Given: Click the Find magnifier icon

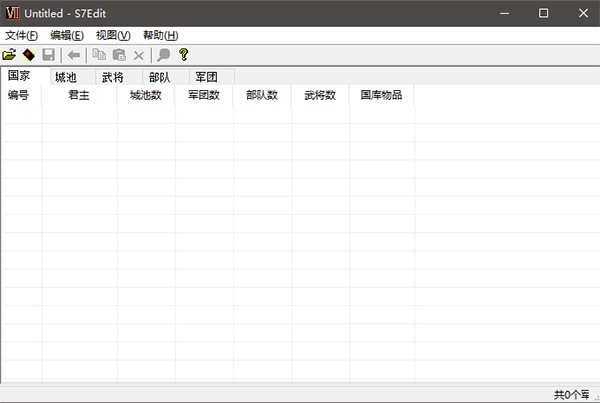Looking at the screenshot, I should (164, 55).
